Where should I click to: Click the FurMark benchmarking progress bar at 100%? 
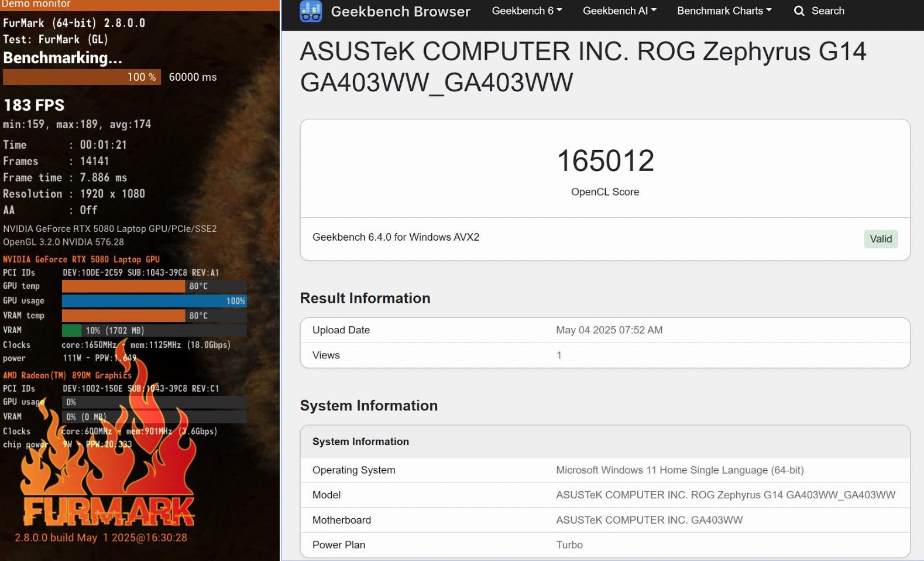coord(82,77)
